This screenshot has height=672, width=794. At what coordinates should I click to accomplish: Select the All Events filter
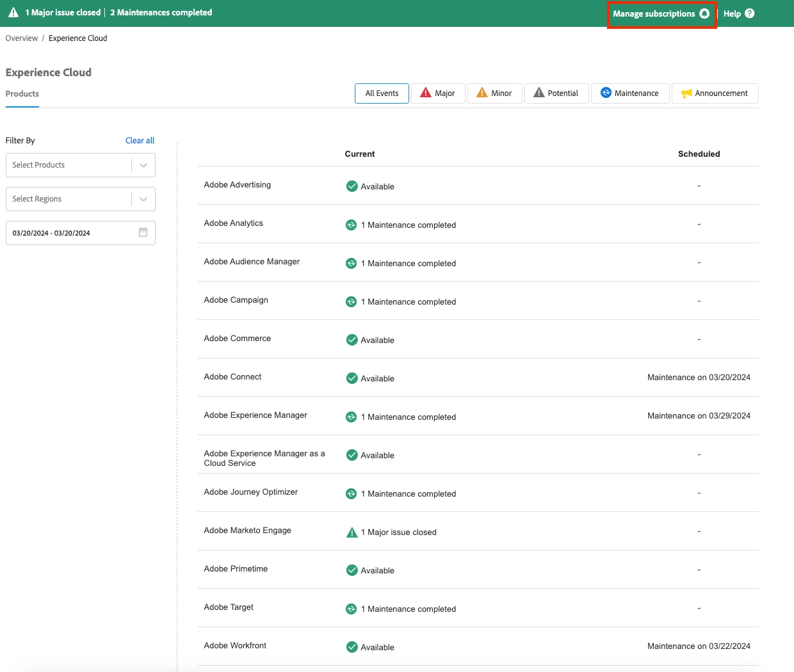[382, 93]
